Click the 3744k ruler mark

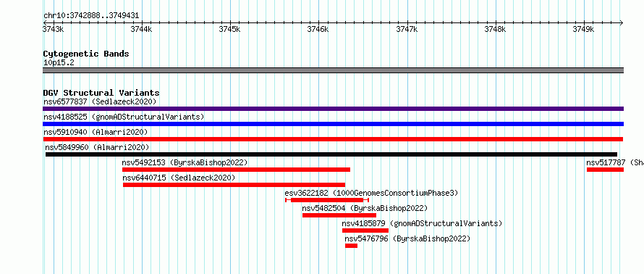pos(141,29)
